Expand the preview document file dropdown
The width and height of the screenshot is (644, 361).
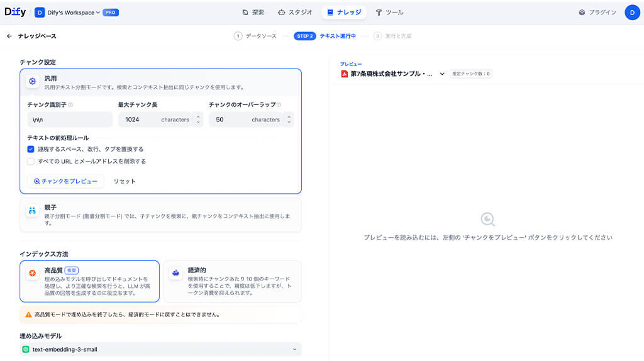point(442,74)
